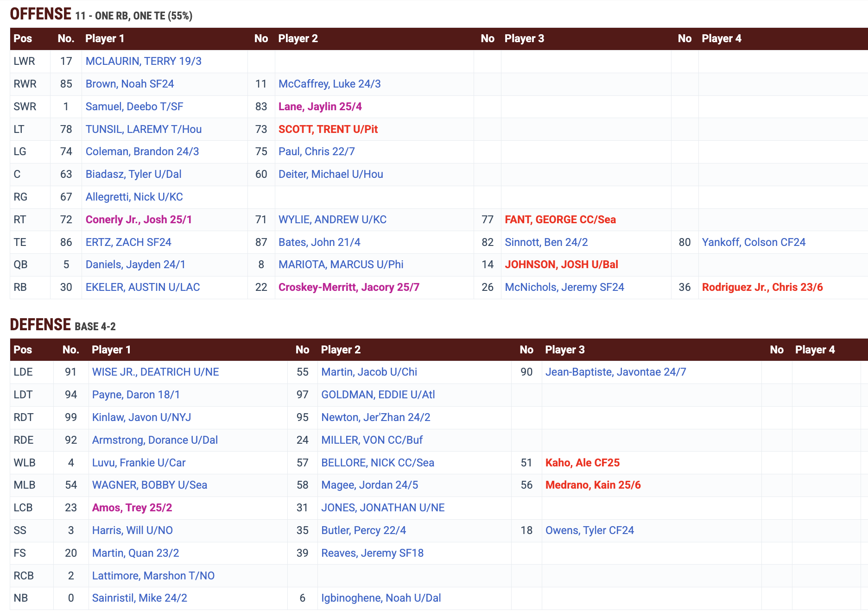
Task: Open Kinlaw, Javon U/NYJ link
Action: [141, 417]
